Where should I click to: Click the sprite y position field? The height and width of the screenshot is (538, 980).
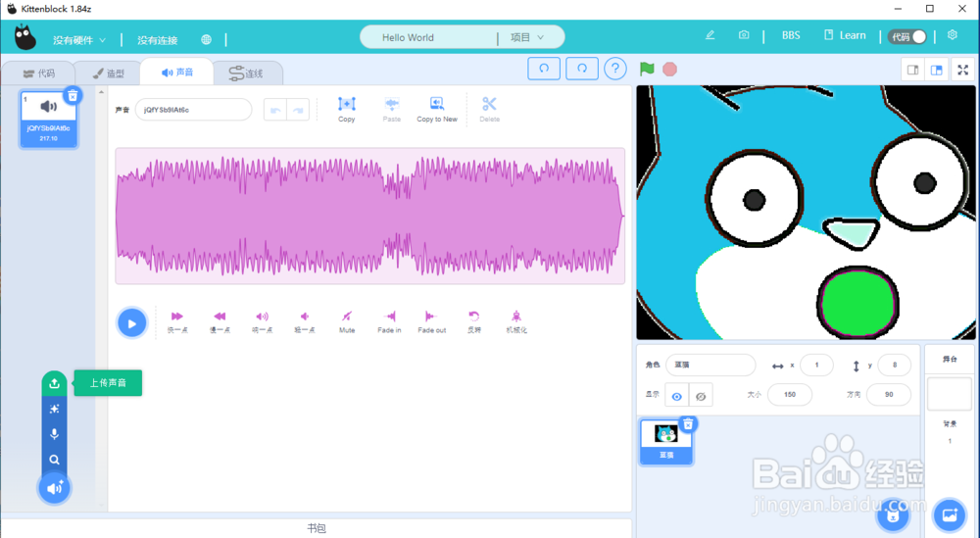click(x=895, y=365)
